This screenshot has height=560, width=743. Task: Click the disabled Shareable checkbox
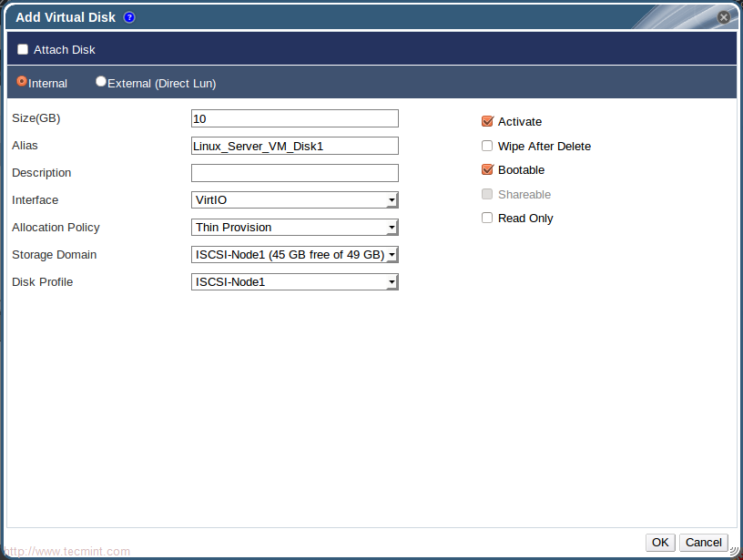point(487,194)
